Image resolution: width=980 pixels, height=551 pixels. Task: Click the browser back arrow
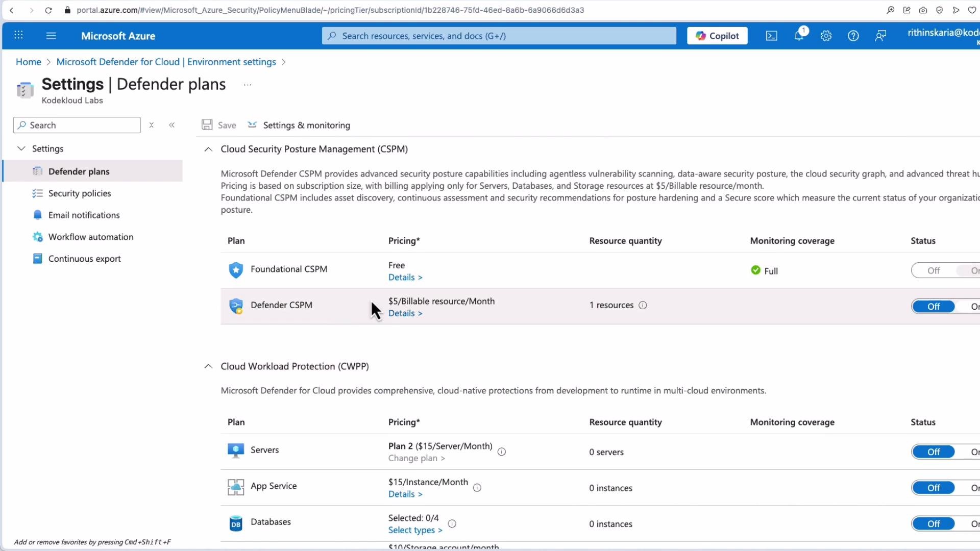coord(11,10)
